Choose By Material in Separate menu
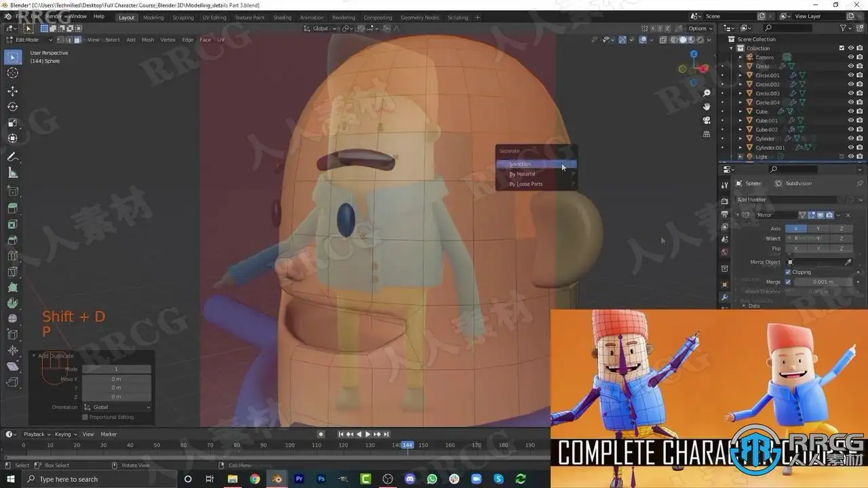Viewport: 868px width, 488px height. click(x=536, y=174)
